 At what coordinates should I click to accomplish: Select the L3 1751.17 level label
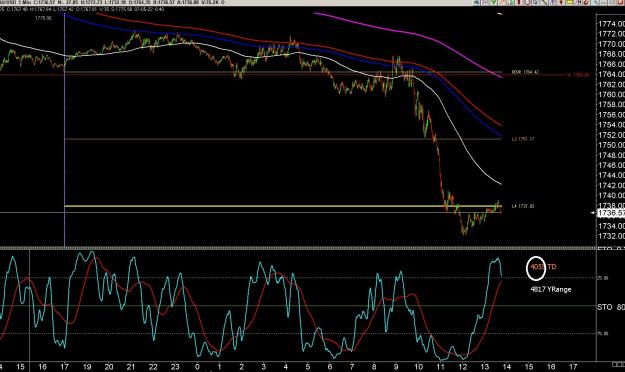tap(523, 139)
